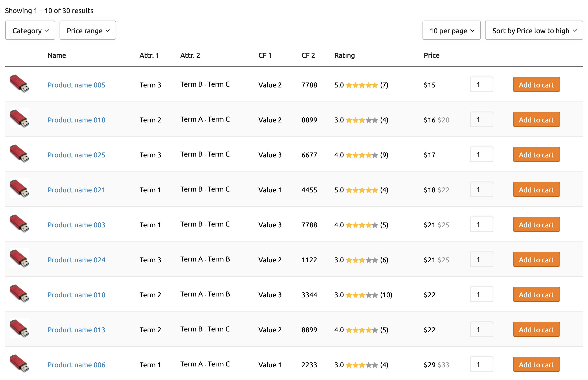Click the Product name 010 USB drive thumbnail
The image size is (588, 380).
pos(19,293)
